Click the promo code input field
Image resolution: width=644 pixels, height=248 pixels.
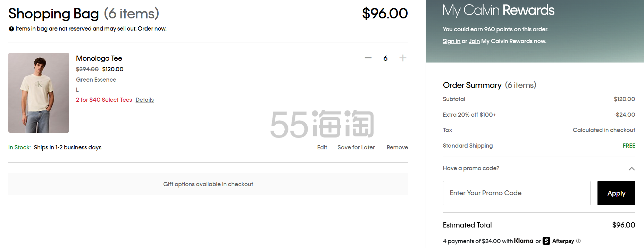(517, 193)
